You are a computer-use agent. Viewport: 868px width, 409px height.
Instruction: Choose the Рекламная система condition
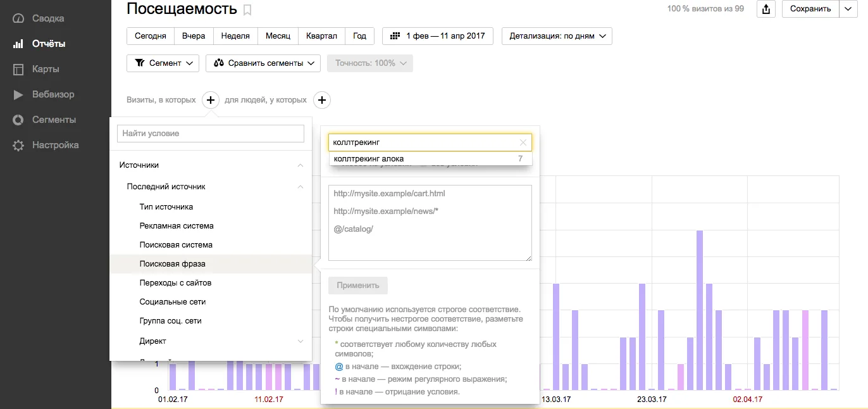click(177, 226)
